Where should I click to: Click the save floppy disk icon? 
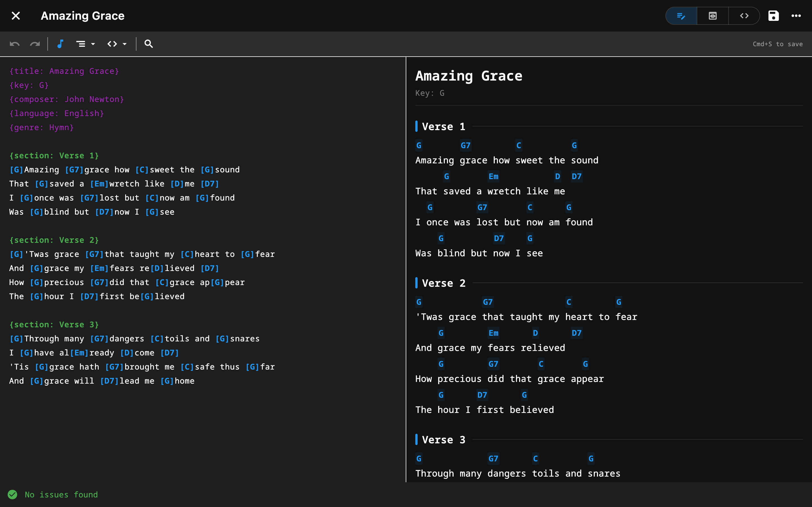(x=773, y=16)
